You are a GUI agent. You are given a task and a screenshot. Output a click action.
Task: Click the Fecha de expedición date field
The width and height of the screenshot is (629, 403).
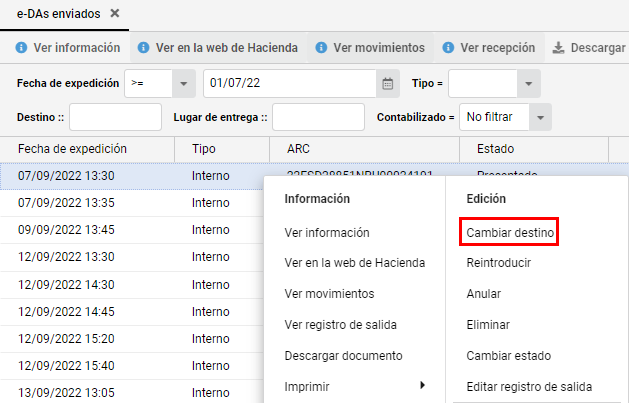[290, 83]
